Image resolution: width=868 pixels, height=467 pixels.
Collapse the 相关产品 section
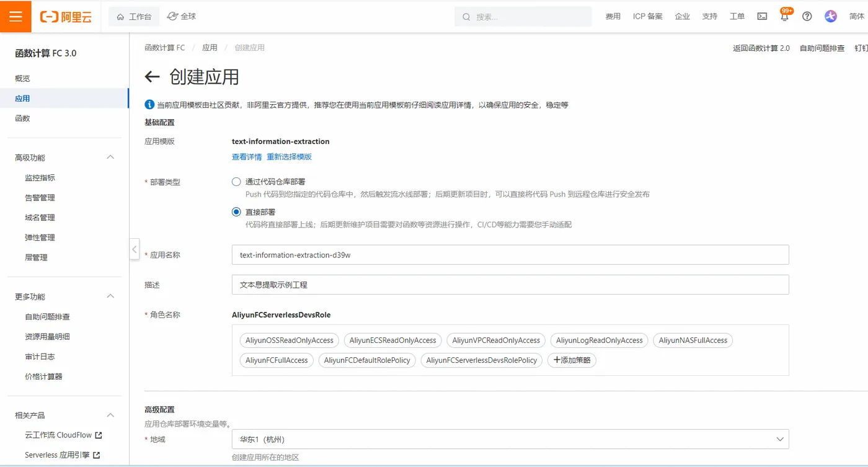point(111,415)
